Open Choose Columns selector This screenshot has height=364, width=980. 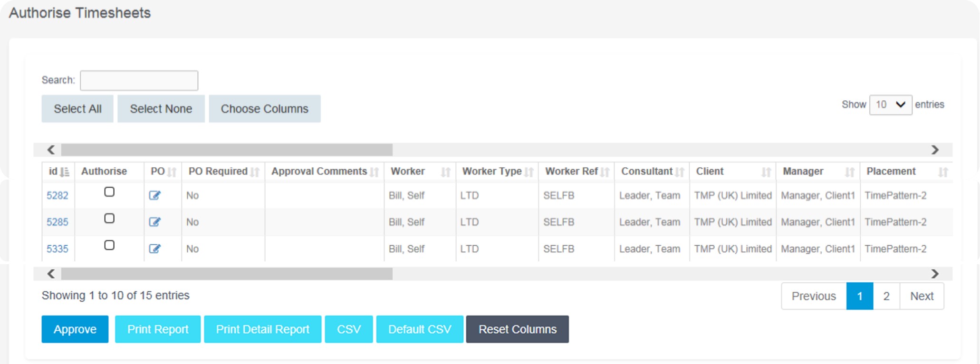coord(264,109)
